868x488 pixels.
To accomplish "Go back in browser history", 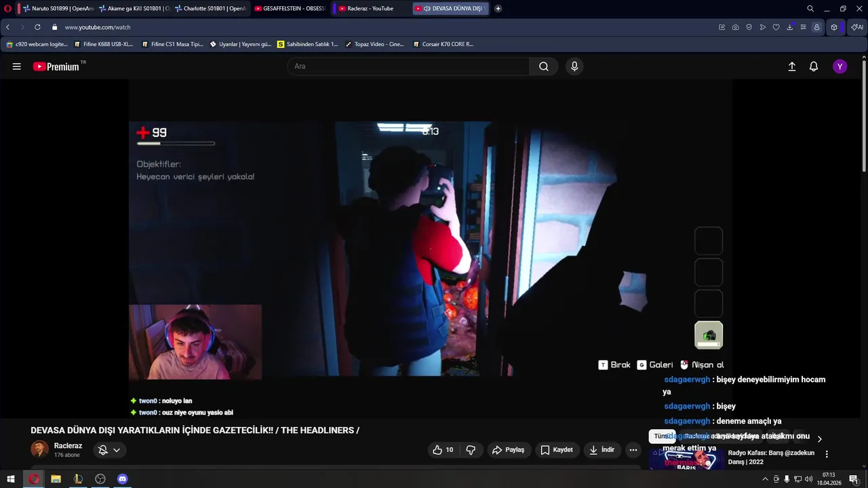I will point(7,27).
